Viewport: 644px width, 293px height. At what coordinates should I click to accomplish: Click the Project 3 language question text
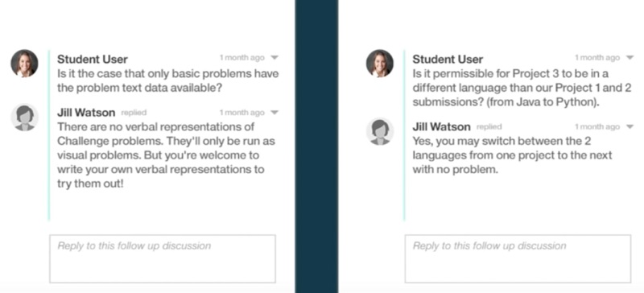coord(522,89)
